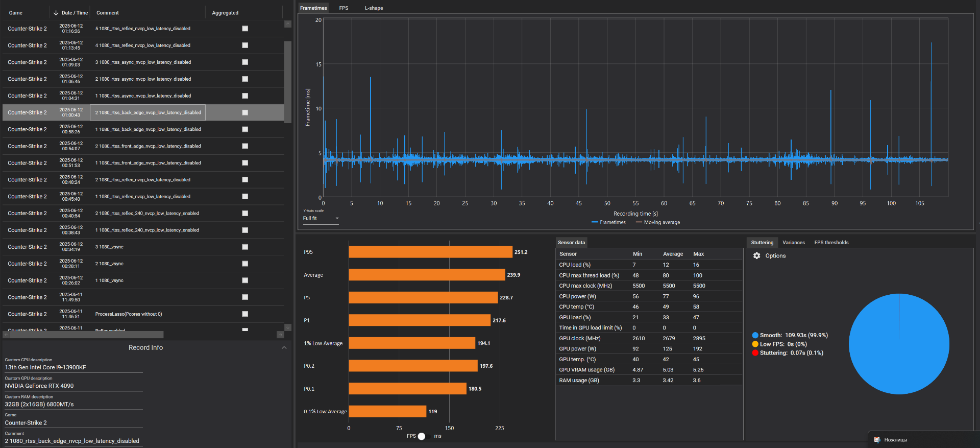The image size is (980, 448).
Task: Select the record dated 2025-06-11 11:49:50
Action: (x=143, y=297)
